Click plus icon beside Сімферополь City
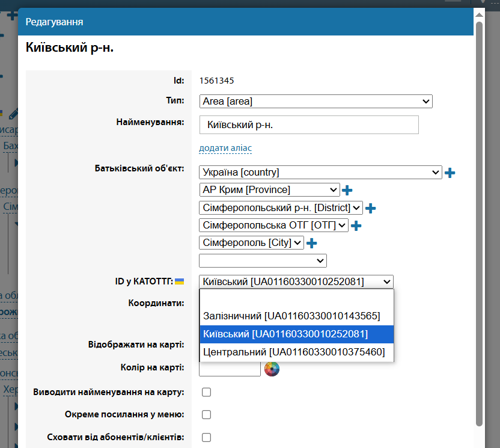The height and width of the screenshot is (448, 500). point(311,244)
